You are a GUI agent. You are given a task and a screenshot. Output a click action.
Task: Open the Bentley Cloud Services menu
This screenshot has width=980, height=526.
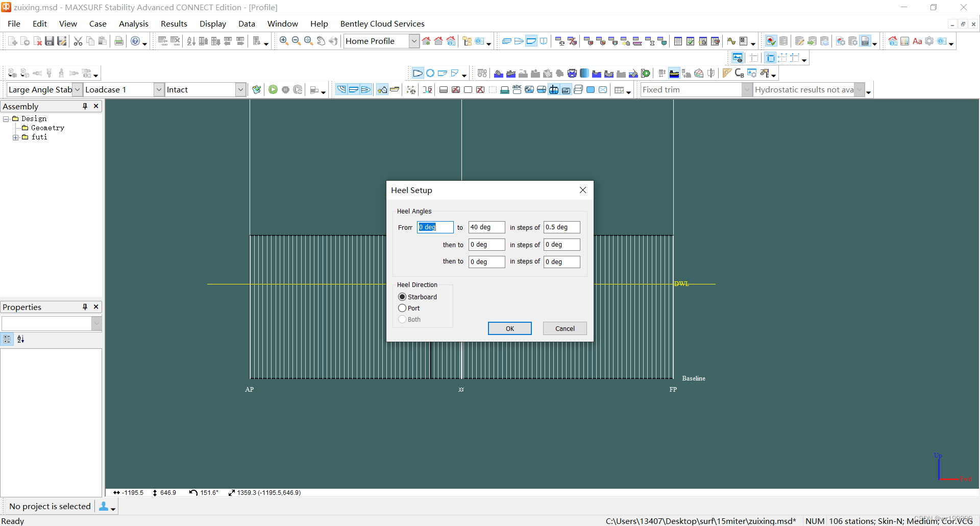[x=382, y=24]
